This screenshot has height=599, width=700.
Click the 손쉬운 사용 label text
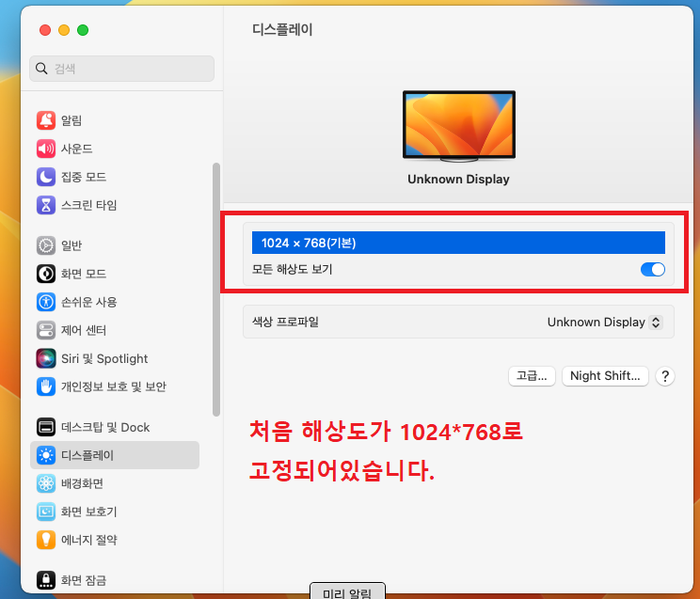coord(89,302)
